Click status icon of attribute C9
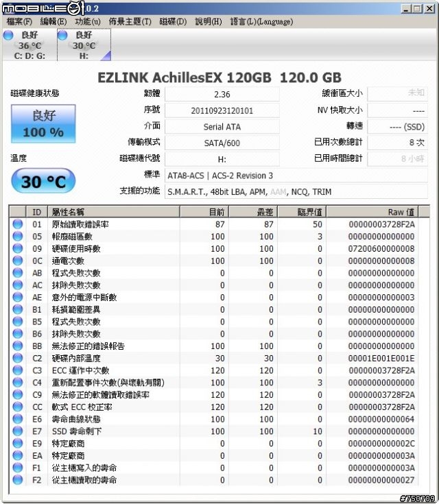 (18, 395)
